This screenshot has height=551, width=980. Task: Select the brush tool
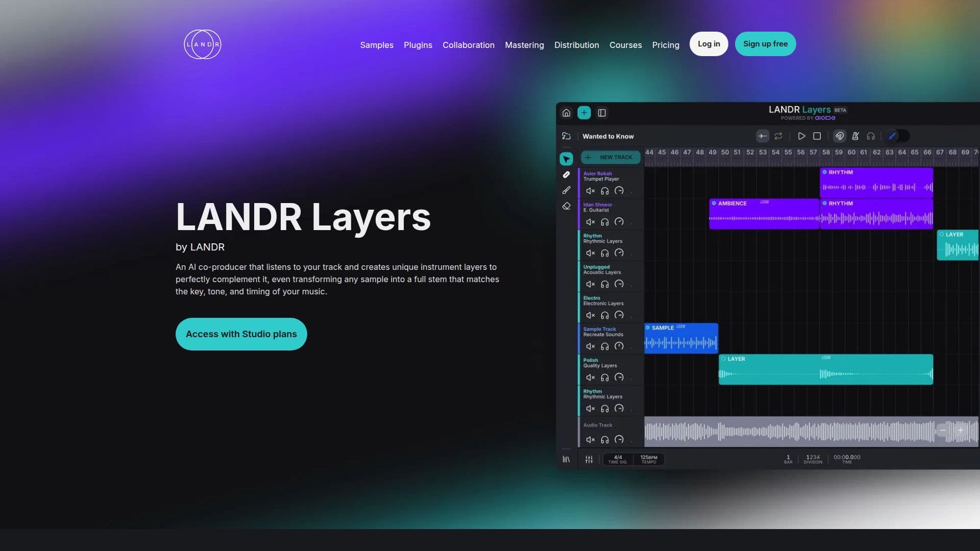point(566,190)
